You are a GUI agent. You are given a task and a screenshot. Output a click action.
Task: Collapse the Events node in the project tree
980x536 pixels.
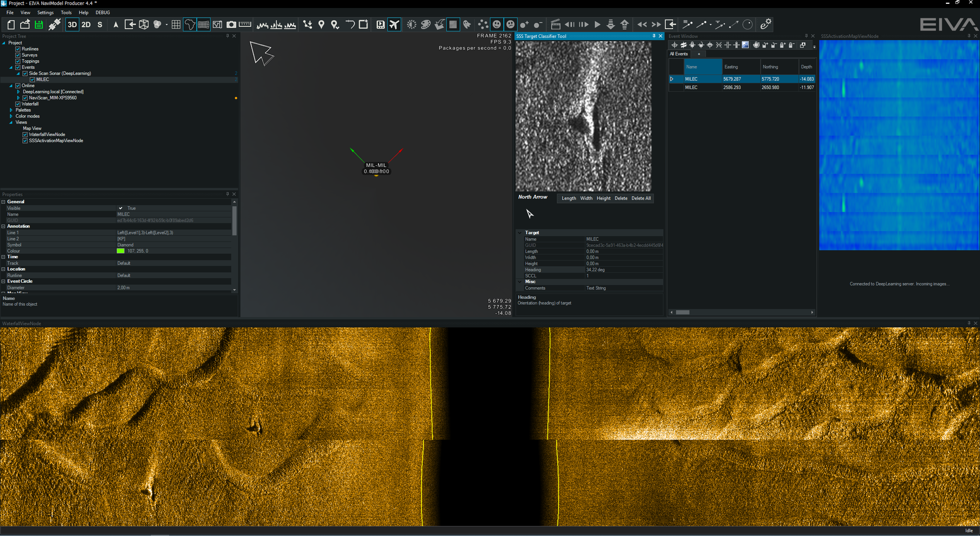point(10,67)
